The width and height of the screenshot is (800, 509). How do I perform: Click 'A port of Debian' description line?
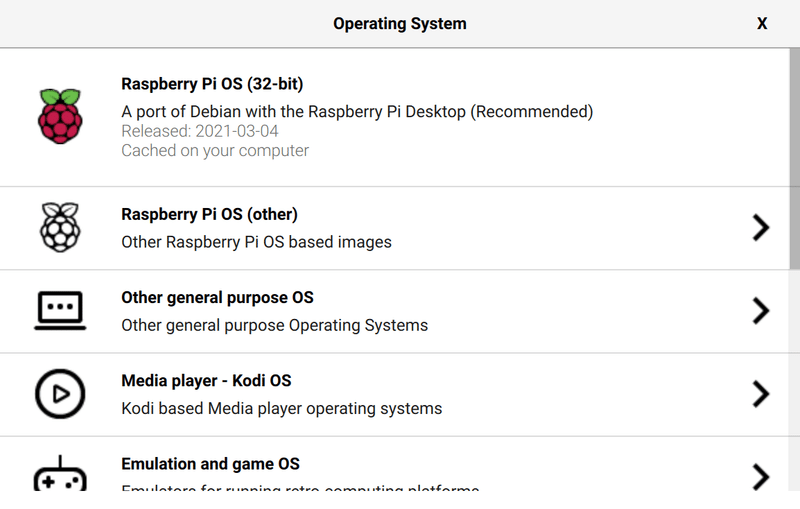[x=357, y=111]
